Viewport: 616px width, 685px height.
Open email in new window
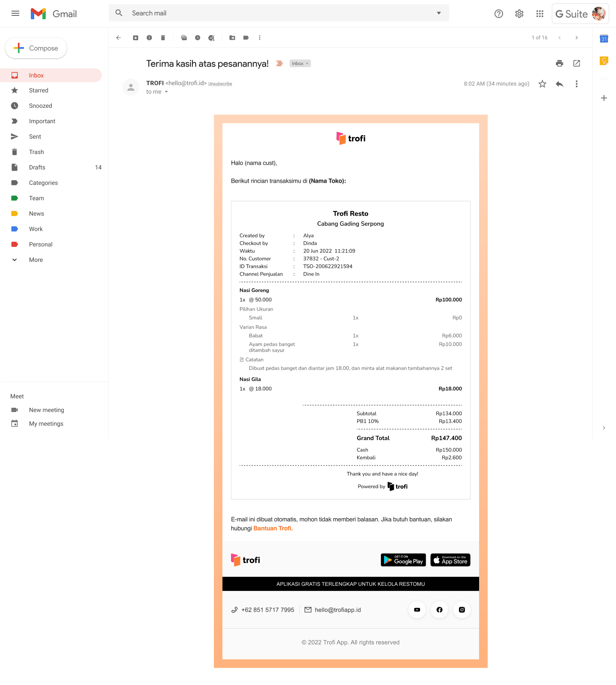coord(577,63)
